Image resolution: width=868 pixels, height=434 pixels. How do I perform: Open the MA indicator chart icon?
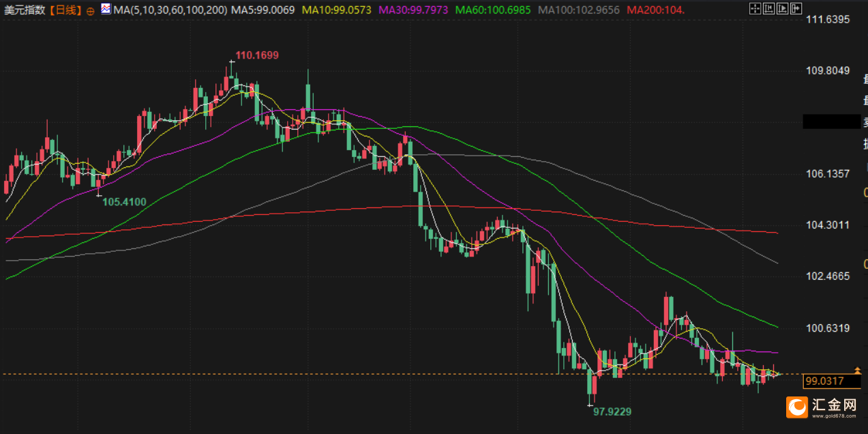click(106, 9)
